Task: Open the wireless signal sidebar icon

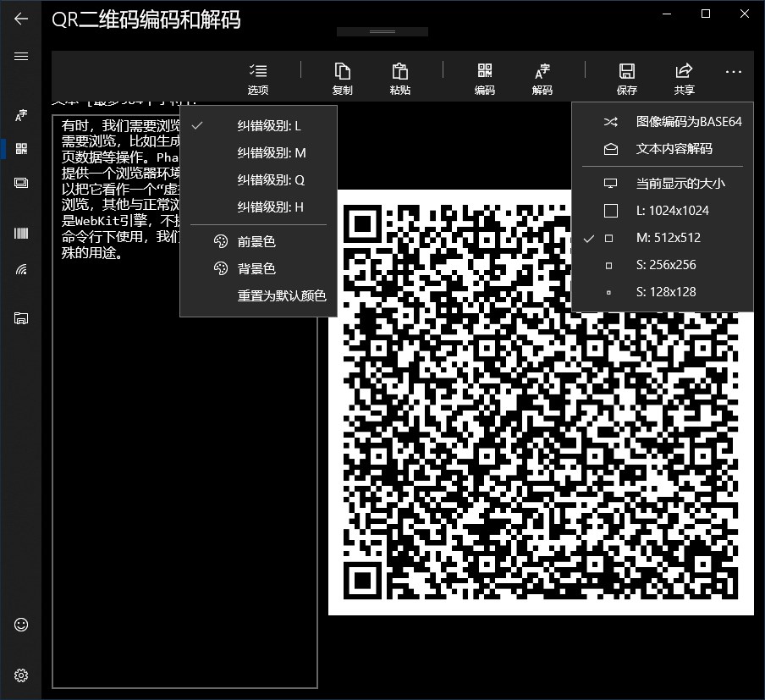Action: 21,269
